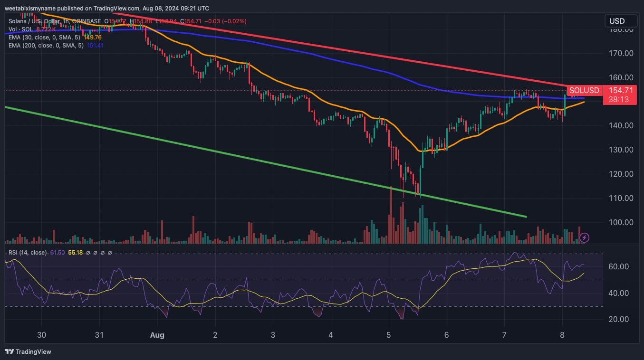
Task: Expand the RSI 14 close legend
Action: (29, 253)
